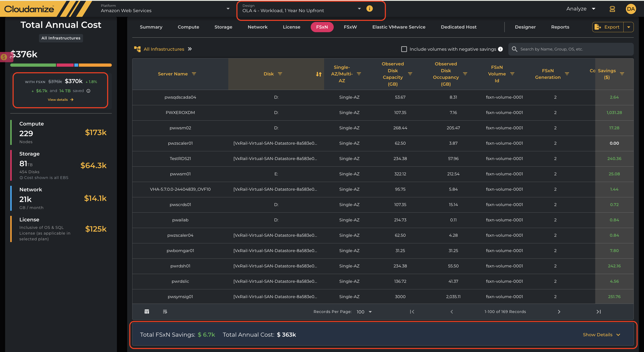
Task: Select the FSxN tab
Action: (x=322, y=27)
